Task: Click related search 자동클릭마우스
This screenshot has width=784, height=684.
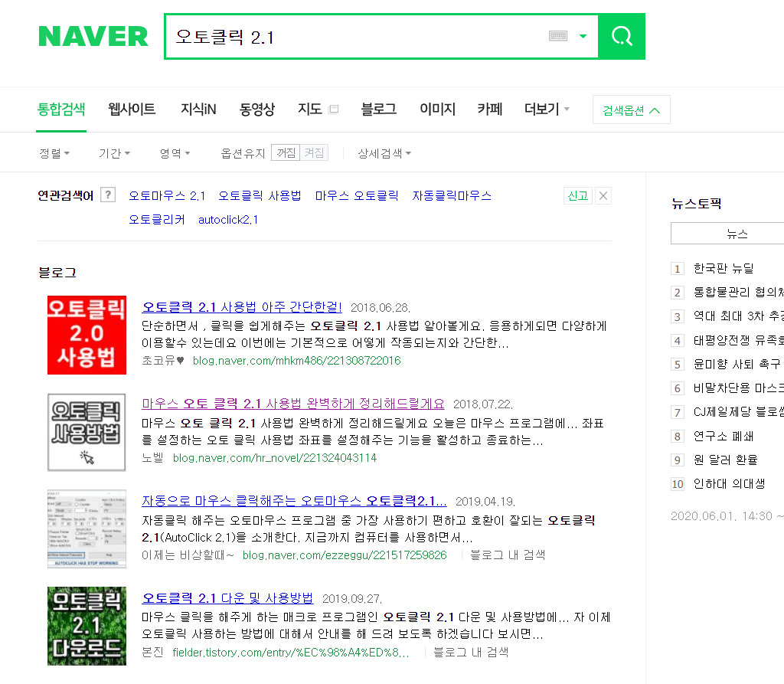Action: [x=452, y=195]
